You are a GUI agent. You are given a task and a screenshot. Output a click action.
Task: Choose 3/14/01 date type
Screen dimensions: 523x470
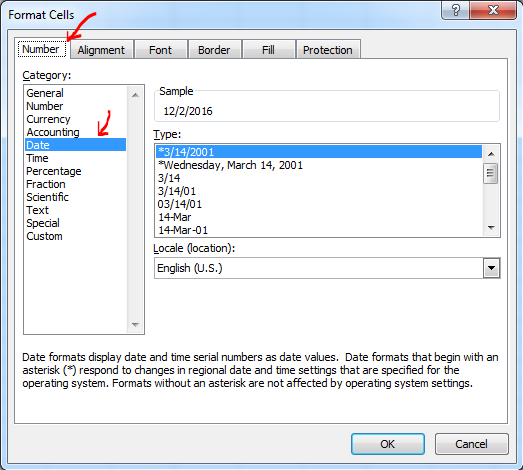(x=319, y=191)
